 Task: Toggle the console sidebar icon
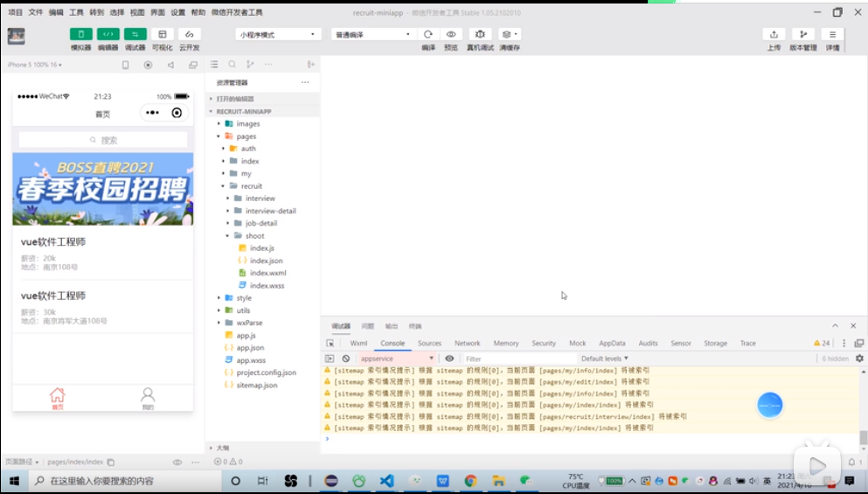pyautogui.click(x=330, y=358)
